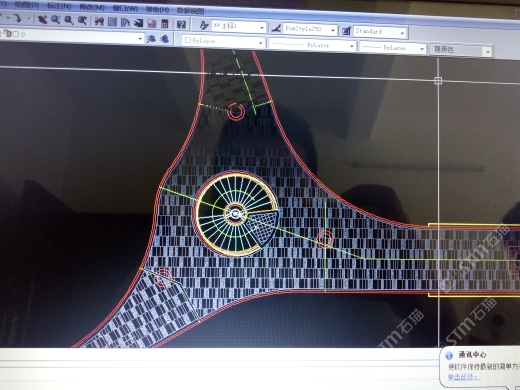
Task: Open the Properties palette icon
Action: coord(99,22)
